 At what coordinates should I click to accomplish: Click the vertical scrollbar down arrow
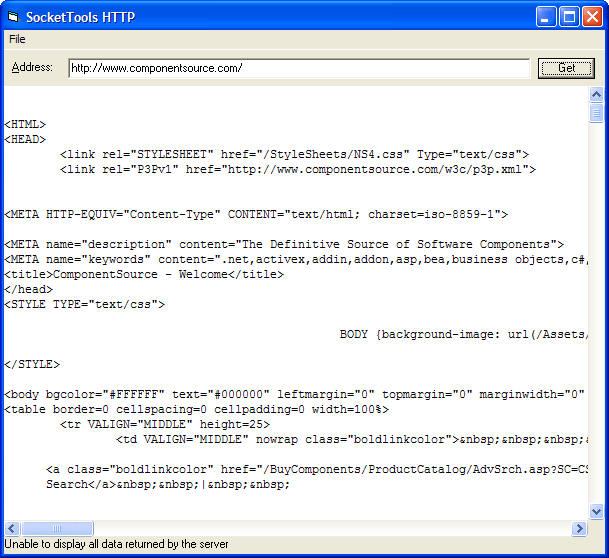point(596,511)
